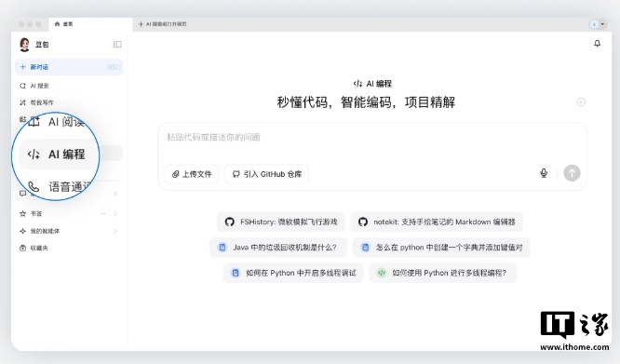
Task: Open a new tab with the plus button
Action: pyautogui.click(x=141, y=24)
